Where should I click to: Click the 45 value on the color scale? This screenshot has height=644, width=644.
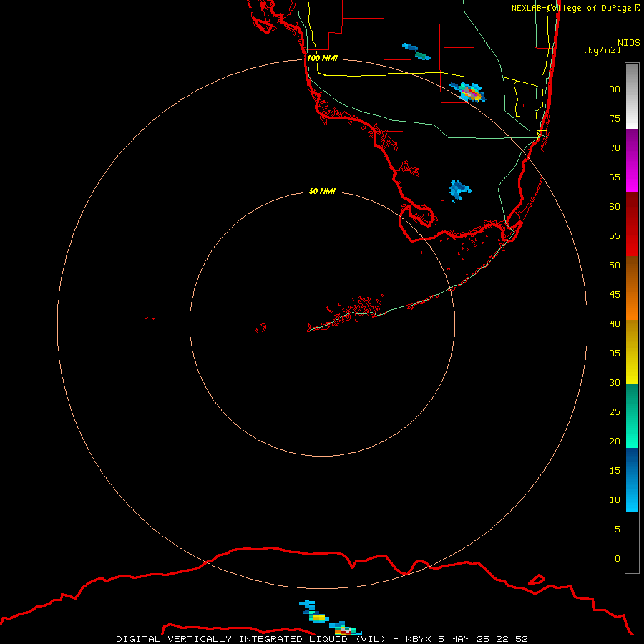pos(615,295)
